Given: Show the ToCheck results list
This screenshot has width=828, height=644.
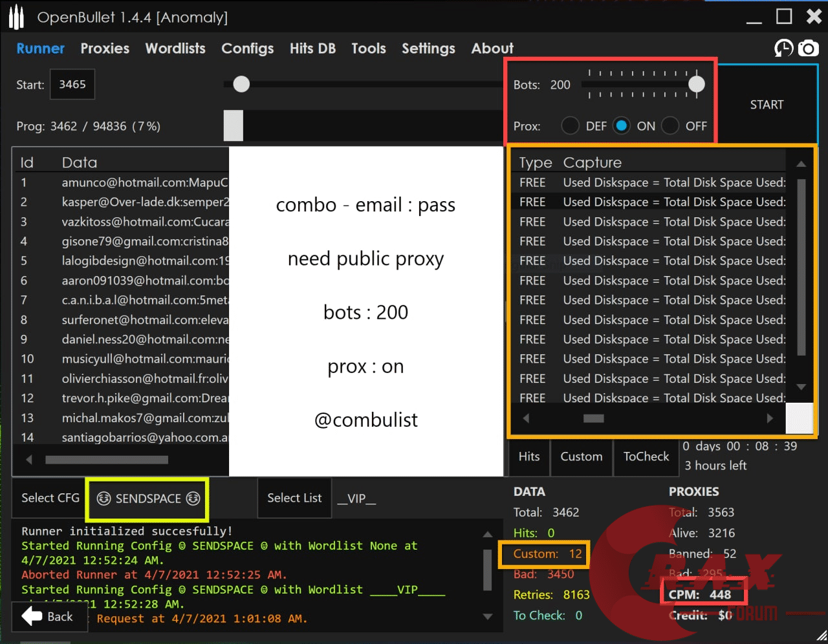Looking at the screenshot, I should pyautogui.click(x=646, y=456).
